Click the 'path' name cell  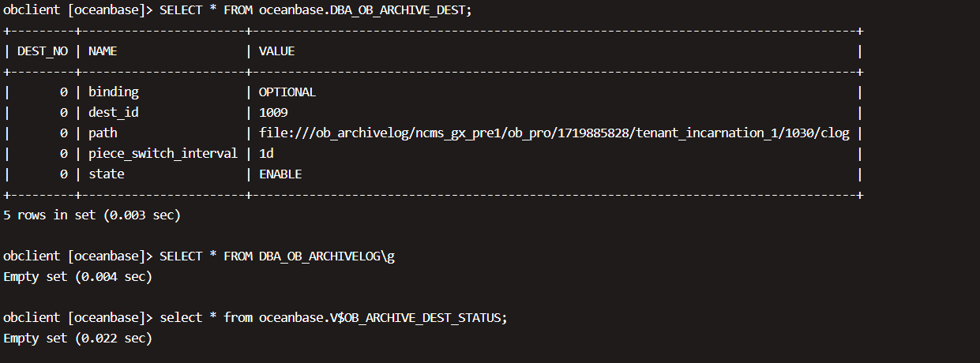point(103,133)
